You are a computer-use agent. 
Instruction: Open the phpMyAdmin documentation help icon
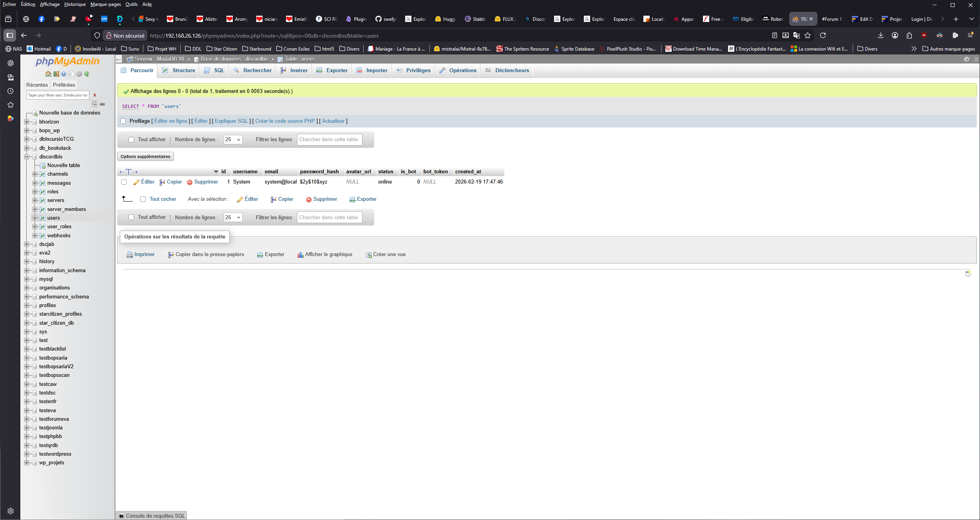[x=63, y=74]
